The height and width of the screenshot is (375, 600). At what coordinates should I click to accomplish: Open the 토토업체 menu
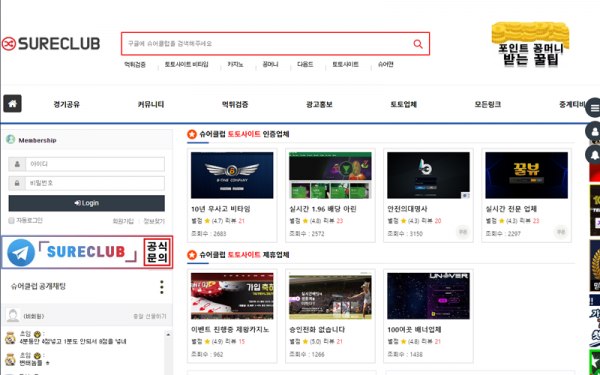click(403, 104)
